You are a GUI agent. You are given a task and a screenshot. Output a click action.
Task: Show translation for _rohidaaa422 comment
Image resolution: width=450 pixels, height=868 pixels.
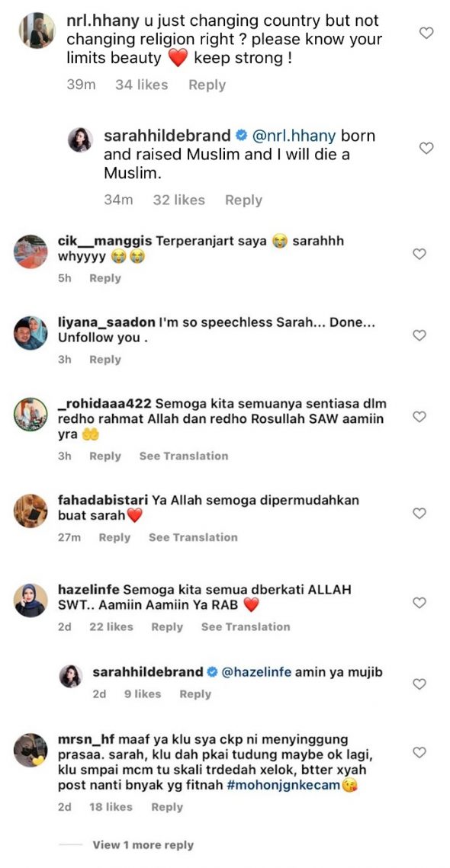coord(184,456)
